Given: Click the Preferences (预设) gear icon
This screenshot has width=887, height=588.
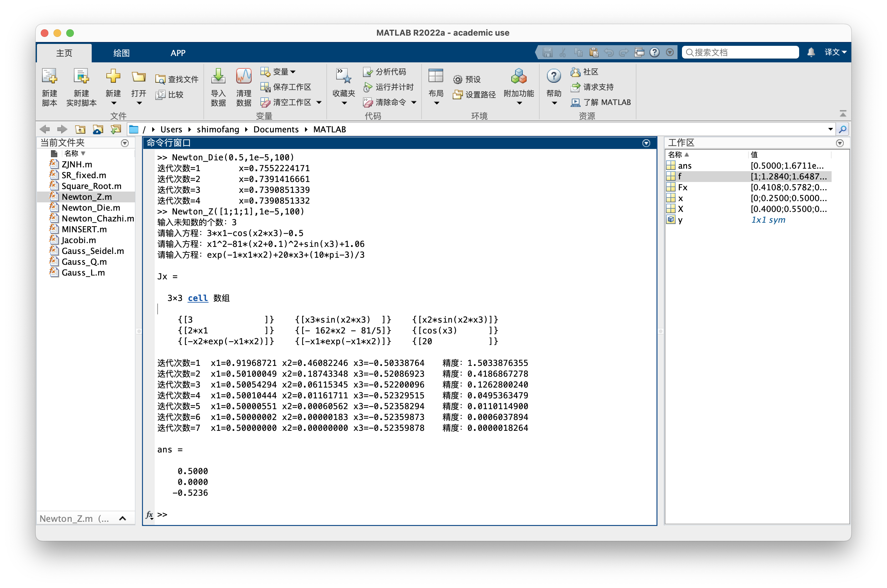Looking at the screenshot, I should [458, 80].
